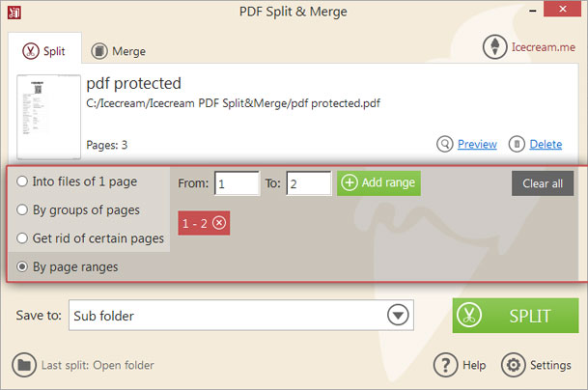Viewport: 588px width, 390px height.
Task: Select Into files of 1 page
Action: click(20, 181)
